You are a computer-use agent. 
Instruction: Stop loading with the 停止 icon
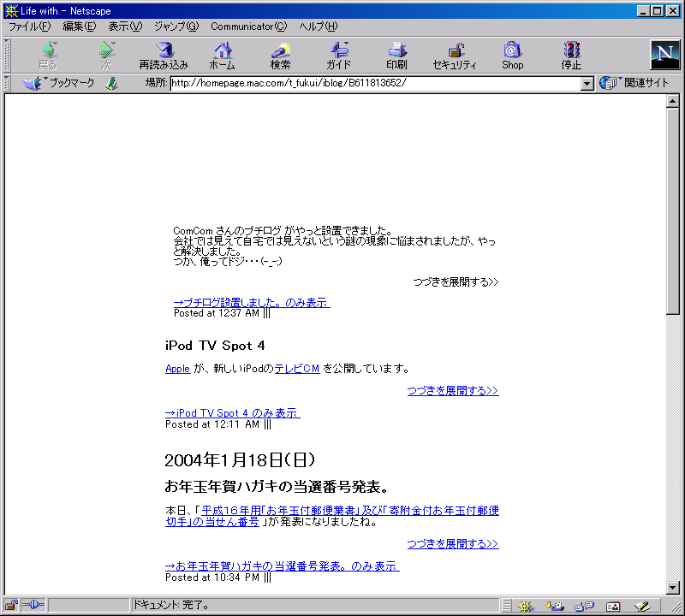pos(571,55)
